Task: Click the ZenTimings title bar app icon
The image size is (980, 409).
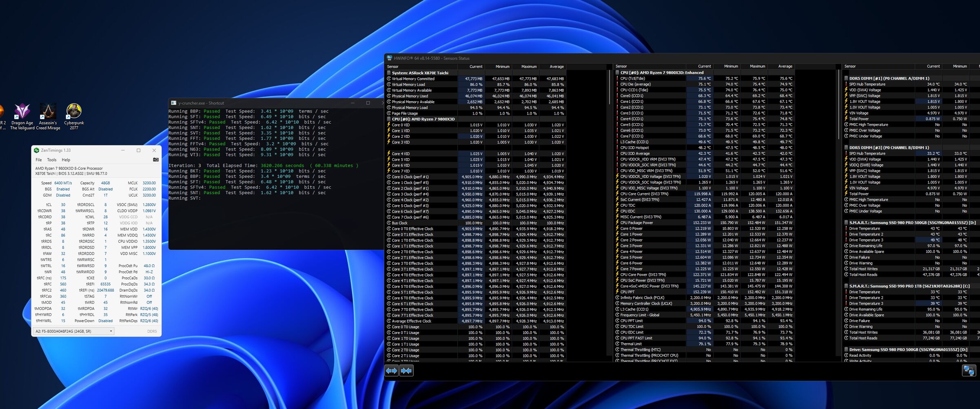Action: (36, 150)
